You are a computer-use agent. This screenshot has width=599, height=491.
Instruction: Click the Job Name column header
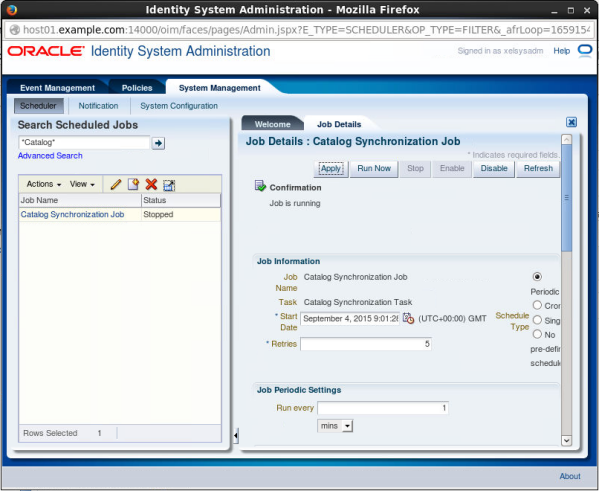80,200
